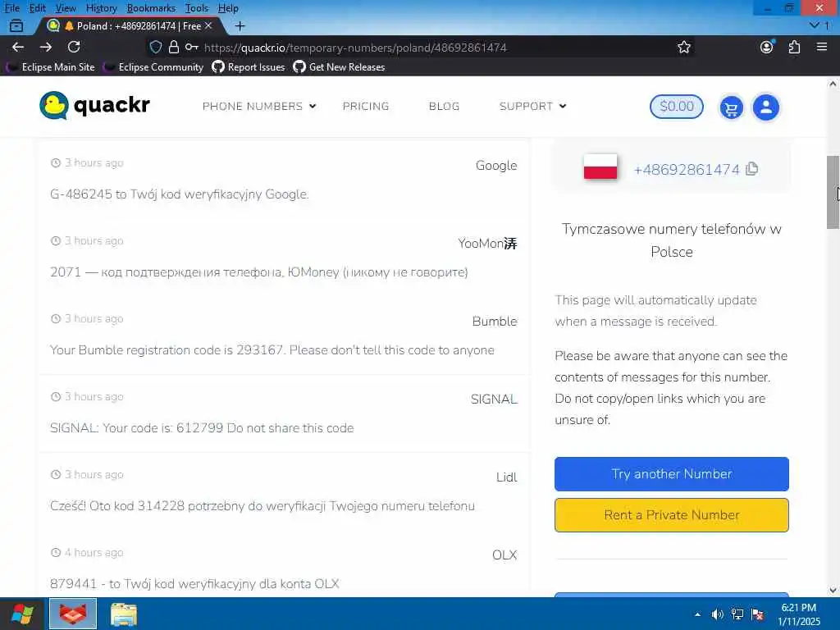This screenshot has width=840, height=630.
Task: Open Action Center flag tray icon
Action: (x=757, y=614)
